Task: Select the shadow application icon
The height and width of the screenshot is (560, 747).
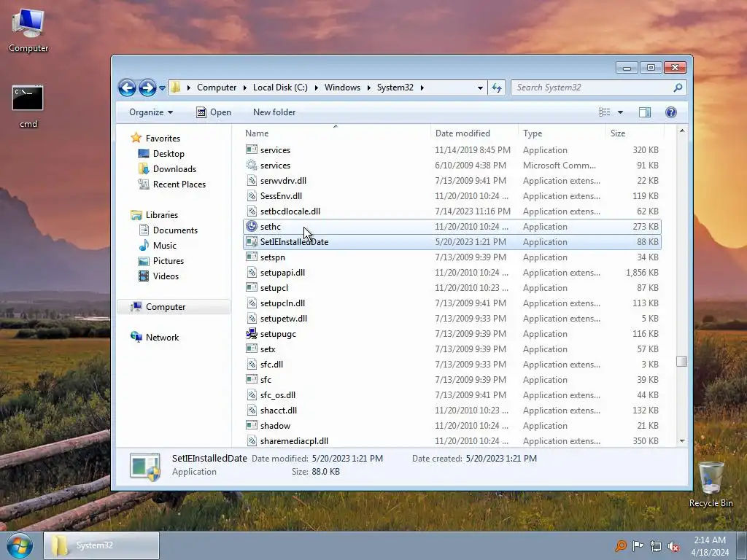Action: 252,426
